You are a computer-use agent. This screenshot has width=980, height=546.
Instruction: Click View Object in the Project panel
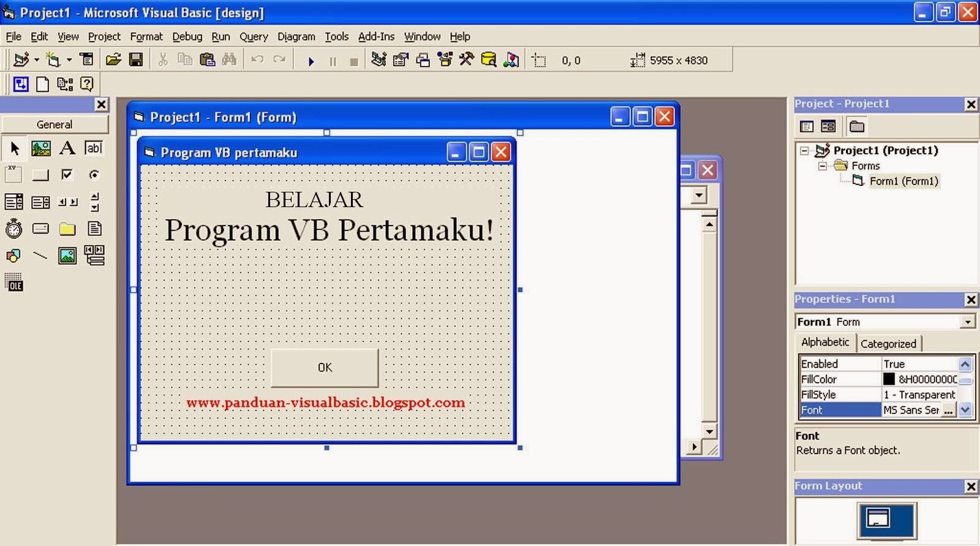(x=829, y=126)
